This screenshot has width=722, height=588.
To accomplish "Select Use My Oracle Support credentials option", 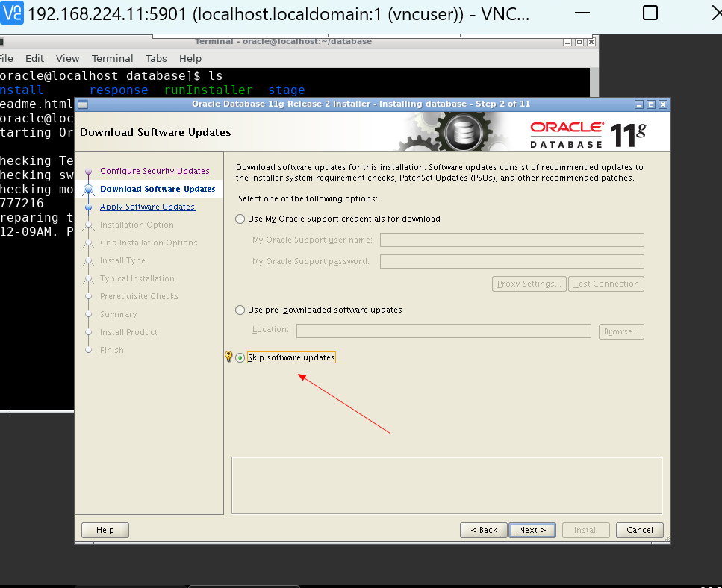I will point(240,219).
